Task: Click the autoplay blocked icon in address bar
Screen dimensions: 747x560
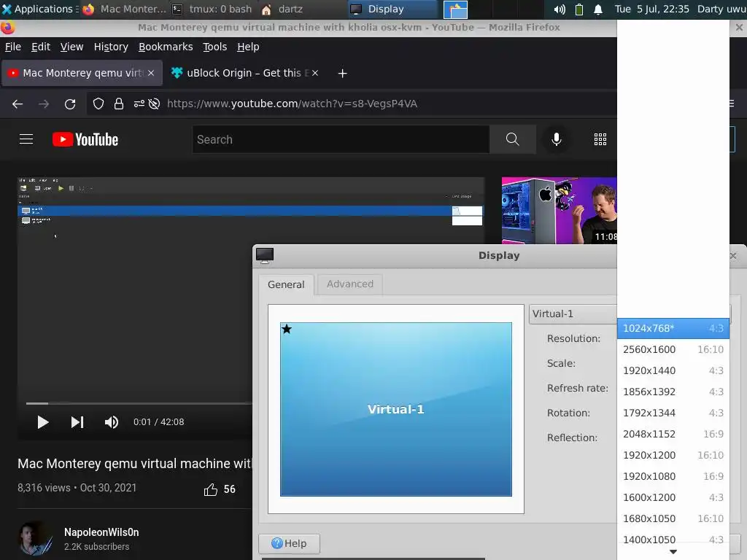Action: point(154,104)
